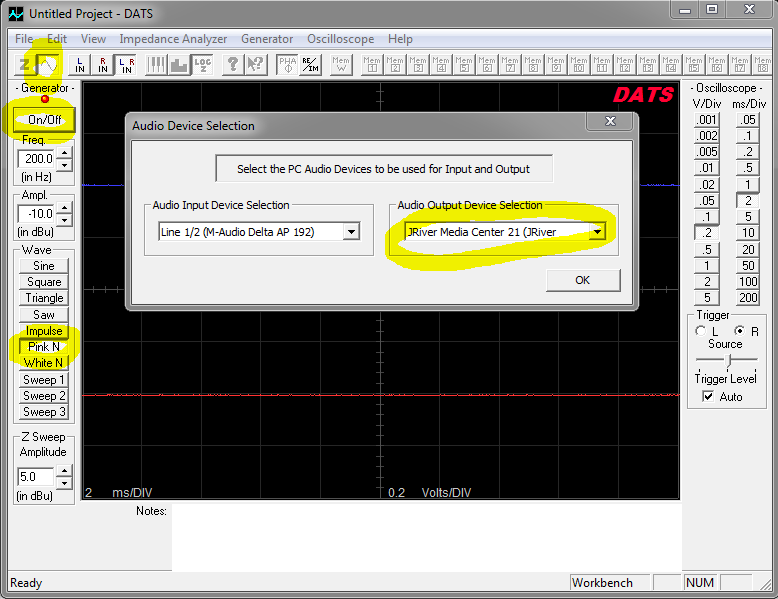Choose the Sine waveform
The width and height of the screenshot is (778, 599).
tap(44, 266)
